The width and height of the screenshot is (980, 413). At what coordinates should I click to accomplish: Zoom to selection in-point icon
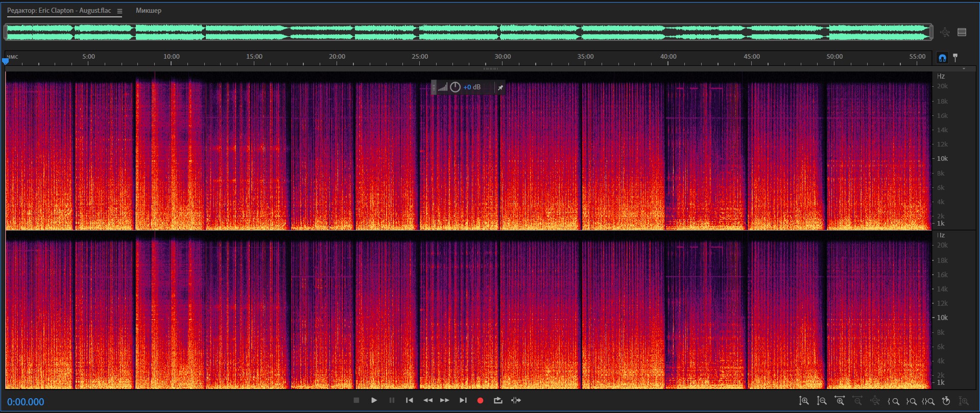point(893,401)
